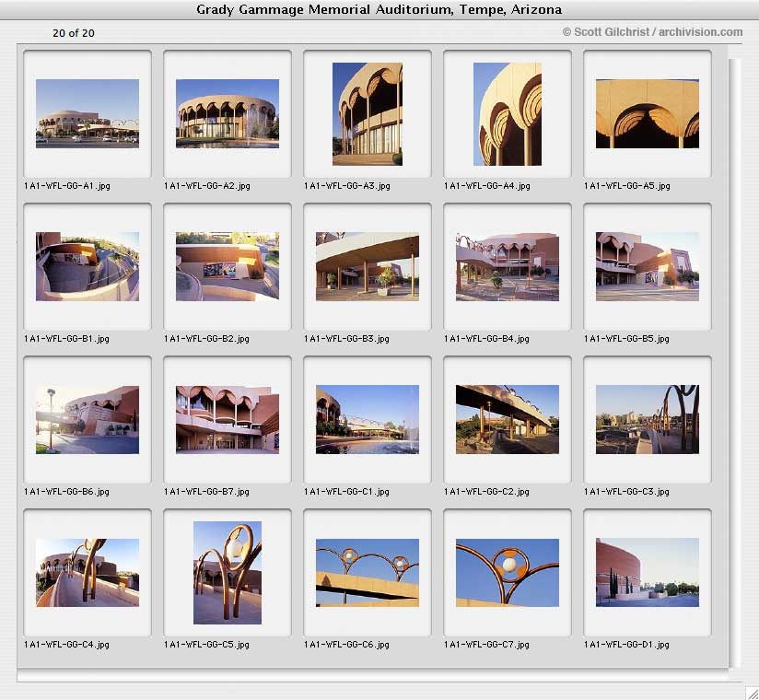The height and width of the screenshot is (700, 759).
Task: Click the file name 1A1-WFL-GG-C6.jpg
Action: point(346,645)
